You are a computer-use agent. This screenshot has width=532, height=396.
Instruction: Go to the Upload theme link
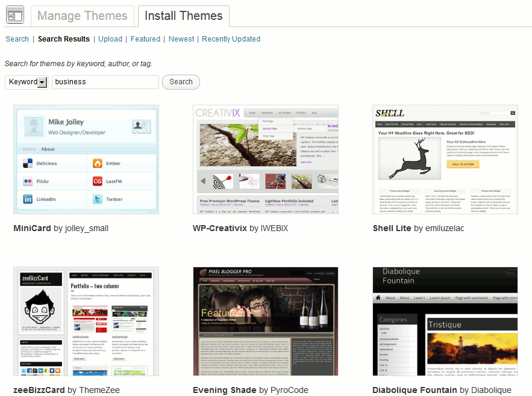tap(110, 39)
